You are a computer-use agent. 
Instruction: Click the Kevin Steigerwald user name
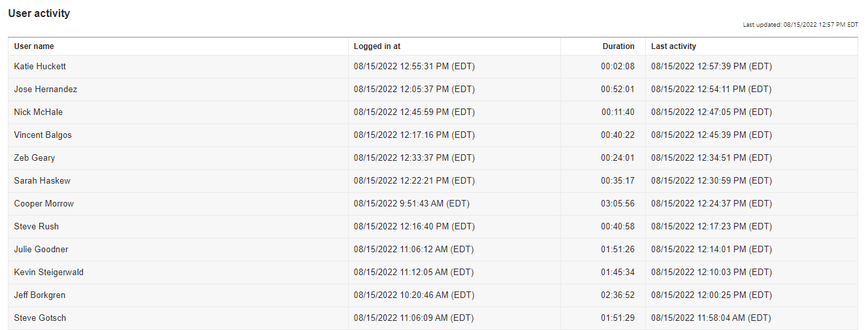coord(49,272)
